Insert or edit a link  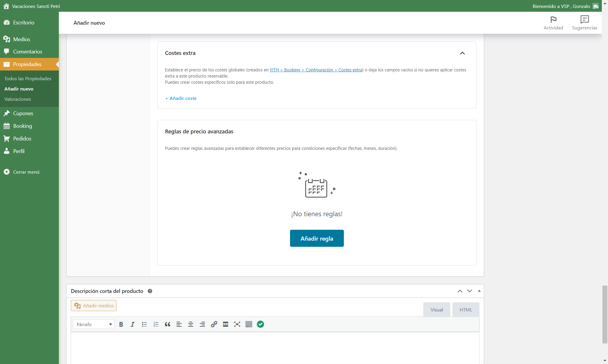point(214,324)
